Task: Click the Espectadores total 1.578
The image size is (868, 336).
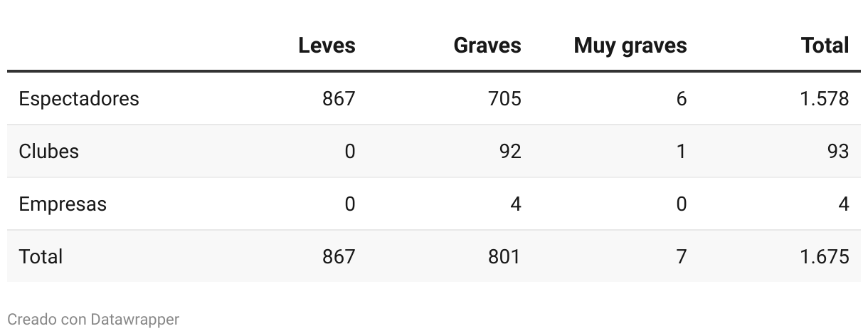Action: pos(825,98)
